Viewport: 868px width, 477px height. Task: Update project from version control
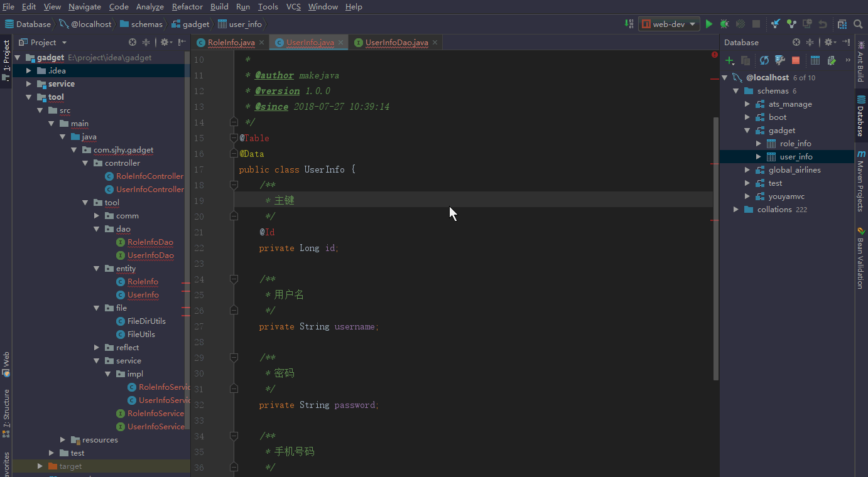tap(776, 23)
